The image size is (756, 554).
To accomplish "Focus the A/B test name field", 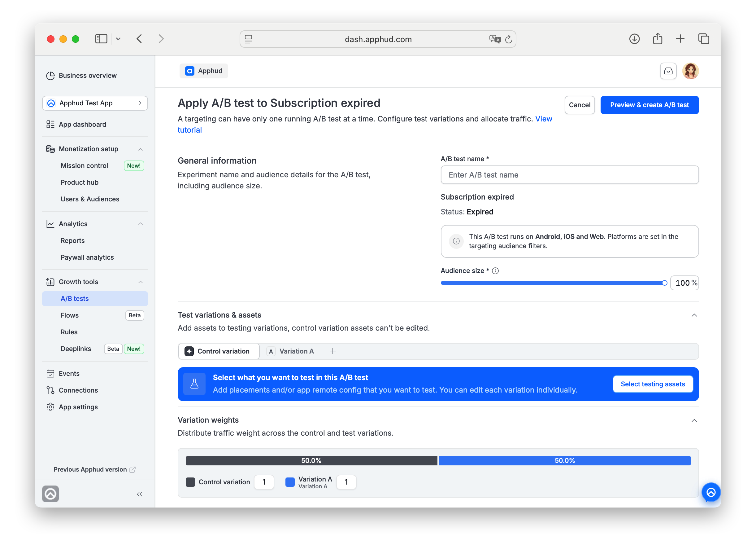I will [x=569, y=175].
